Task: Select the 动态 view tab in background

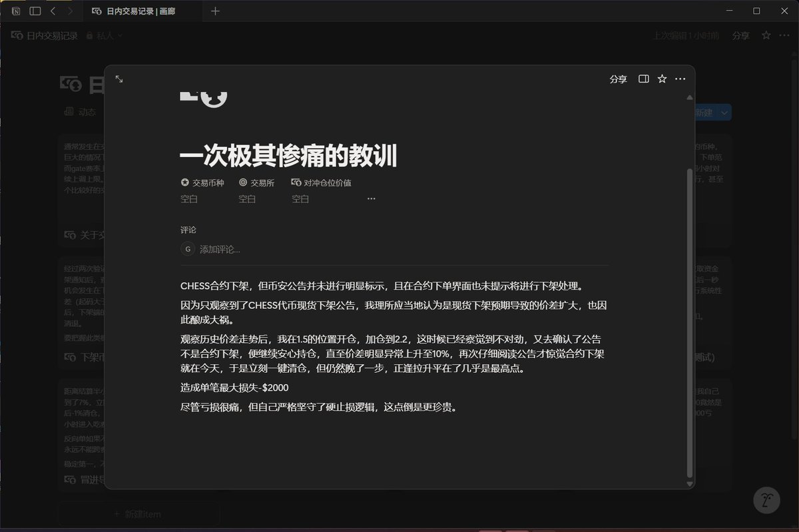Action: pyautogui.click(x=80, y=112)
